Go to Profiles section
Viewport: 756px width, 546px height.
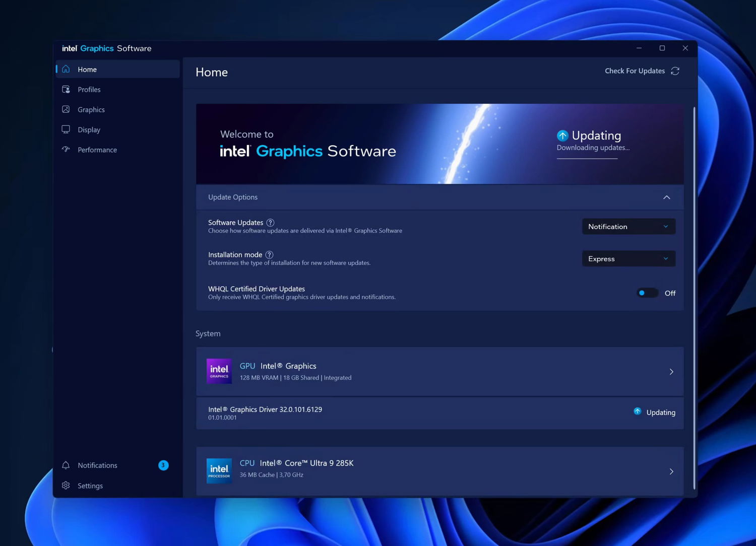coord(118,89)
